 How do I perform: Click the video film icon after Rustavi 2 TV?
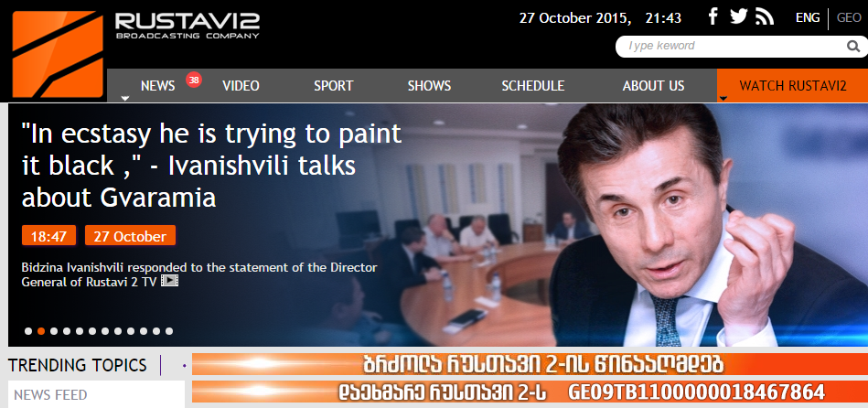pos(169,281)
